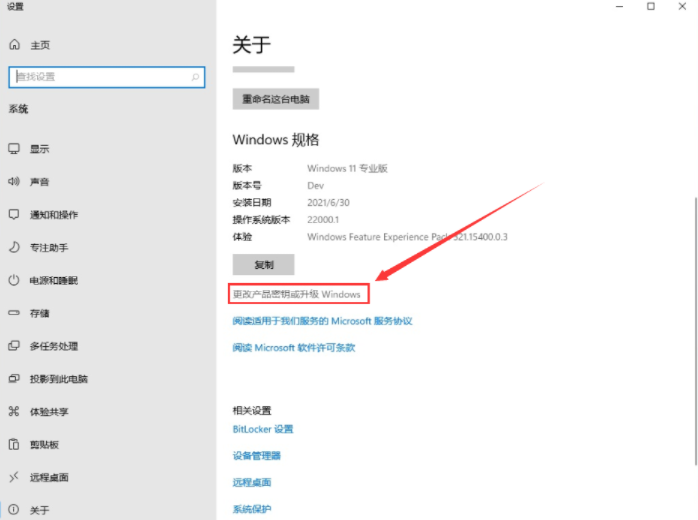Viewport: 698px width, 520px height.
Task: Open Shared experiences (体验共享) settings
Action: coord(48,411)
